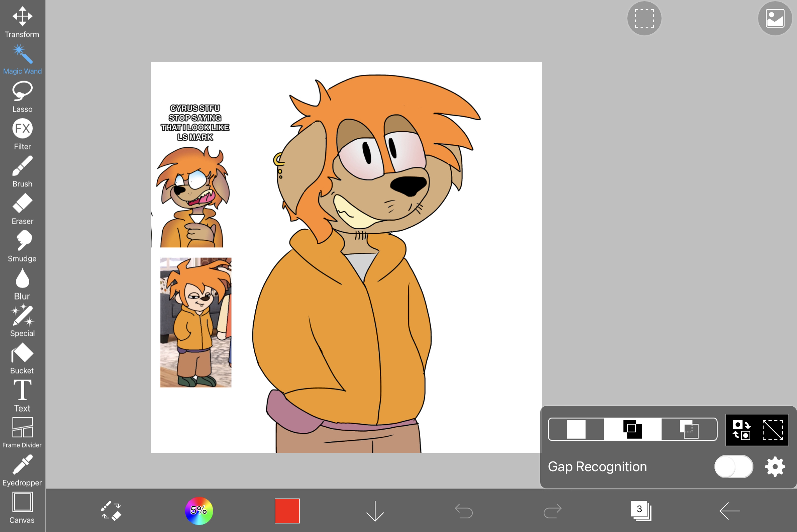
Task: Open Gap Recognition settings gear
Action: coord(775,466)
